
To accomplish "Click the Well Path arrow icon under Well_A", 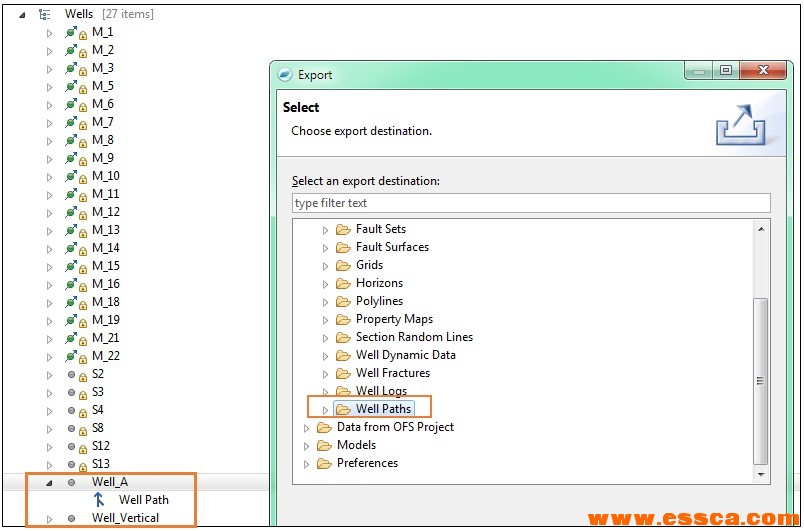I will tap(99, 500).
